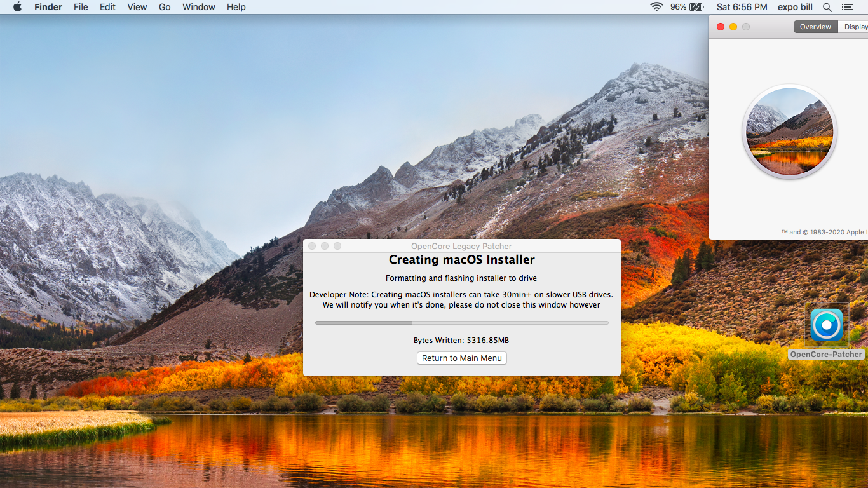
Task: Click the expo bill user name
Action: [x=796, y=7]
